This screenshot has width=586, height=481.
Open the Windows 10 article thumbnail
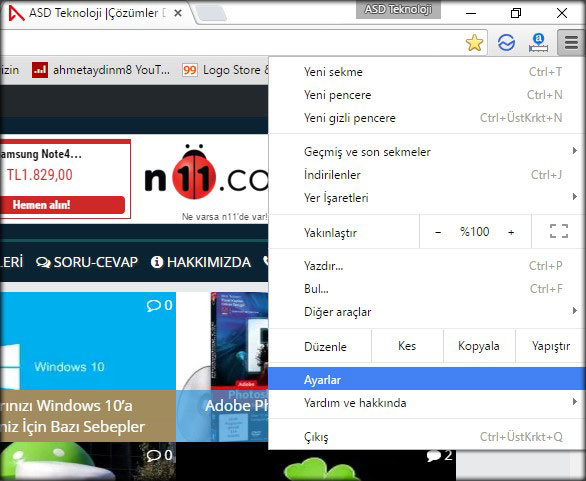pos(88,341)
